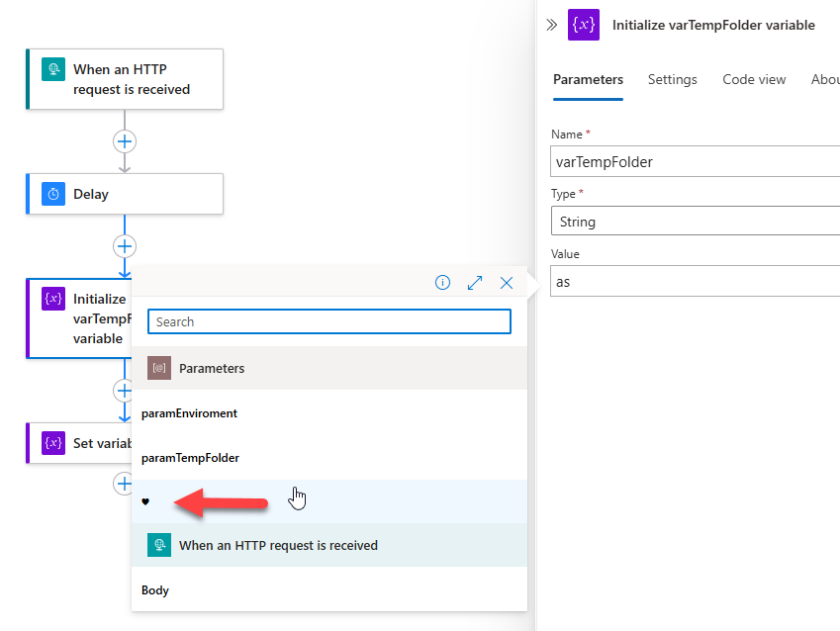Collapse the side panel with the double chevron
Image resolution: width=840 pixels, height=631 pixels.
coord(552,25)
